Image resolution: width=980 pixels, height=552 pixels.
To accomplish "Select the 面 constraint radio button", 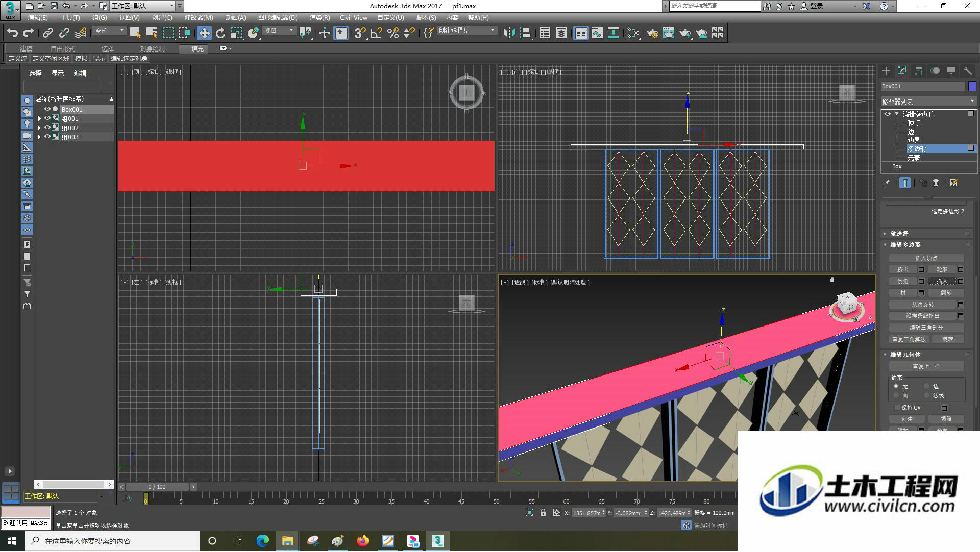I will coord(896,395).
